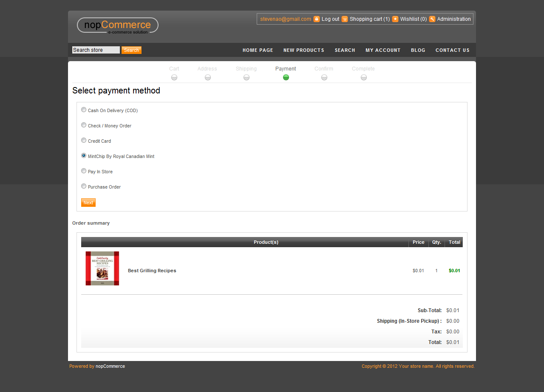
Task: Click the Payment step label
Action: [x=286, y=69]
